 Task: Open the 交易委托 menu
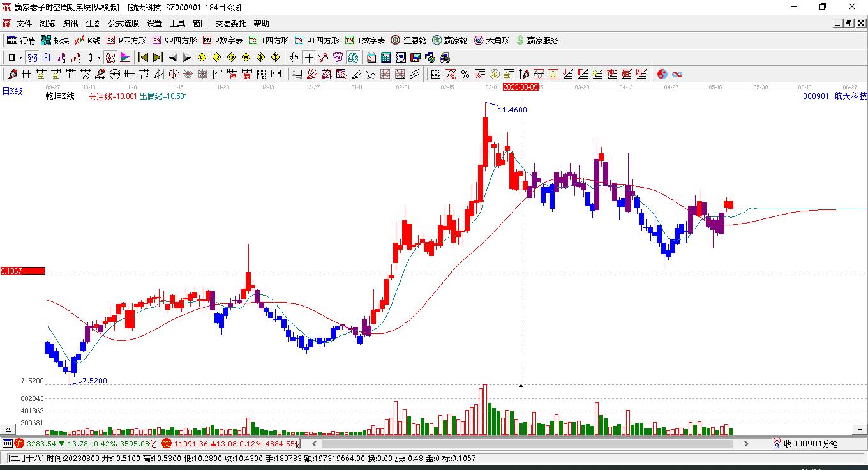(230, 24)
